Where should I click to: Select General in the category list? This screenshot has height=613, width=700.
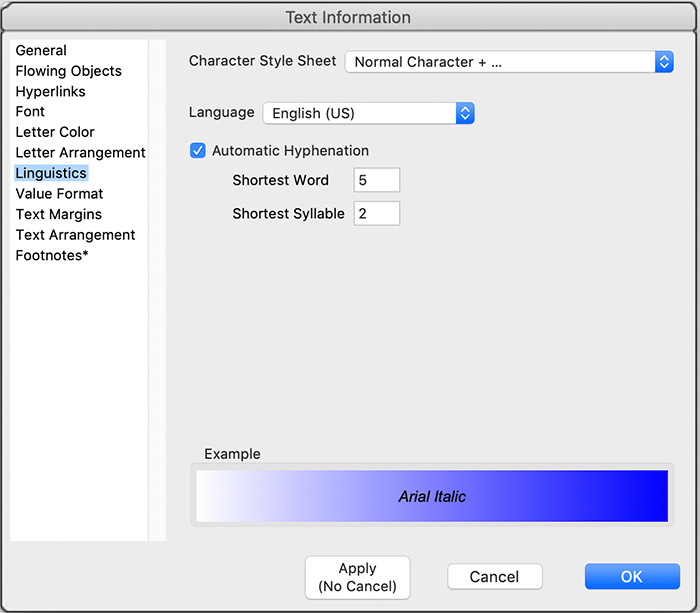coord(41,50)
